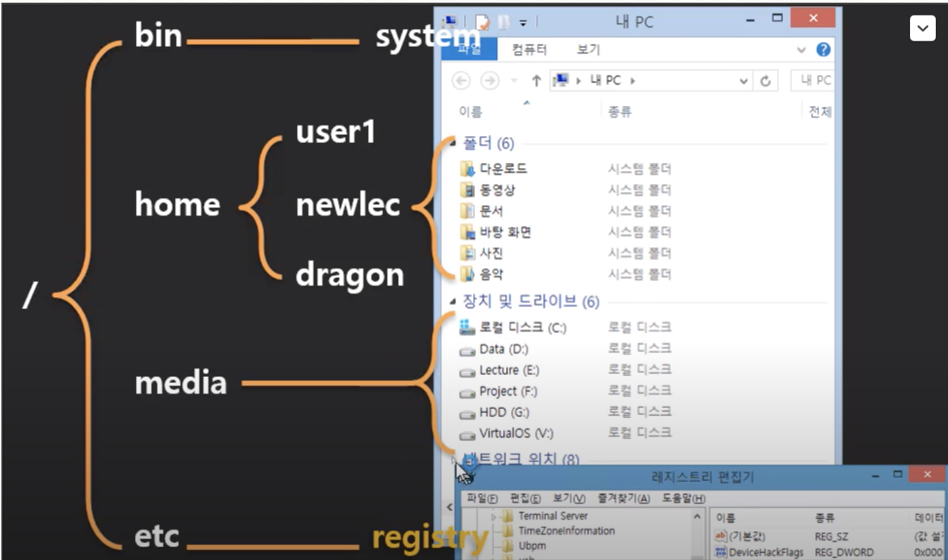
Task: Select the Terminal Server key in registry tree
Action: click(x=553, y=516)
